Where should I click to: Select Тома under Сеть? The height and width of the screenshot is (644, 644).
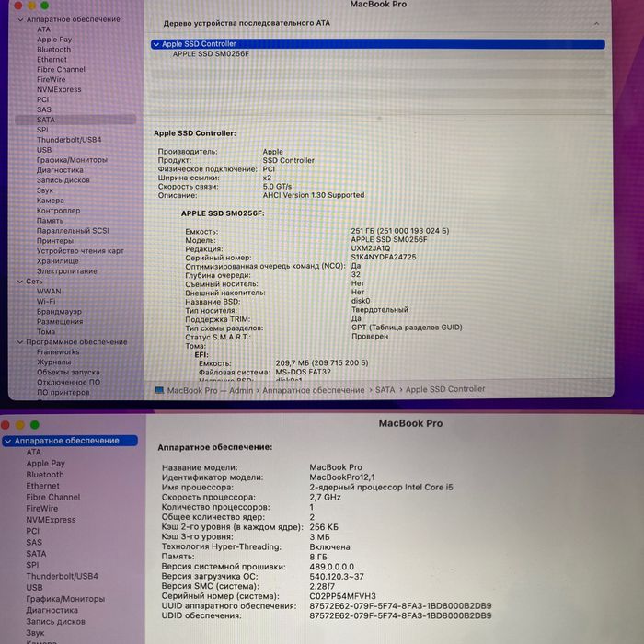tap(46, 331)
